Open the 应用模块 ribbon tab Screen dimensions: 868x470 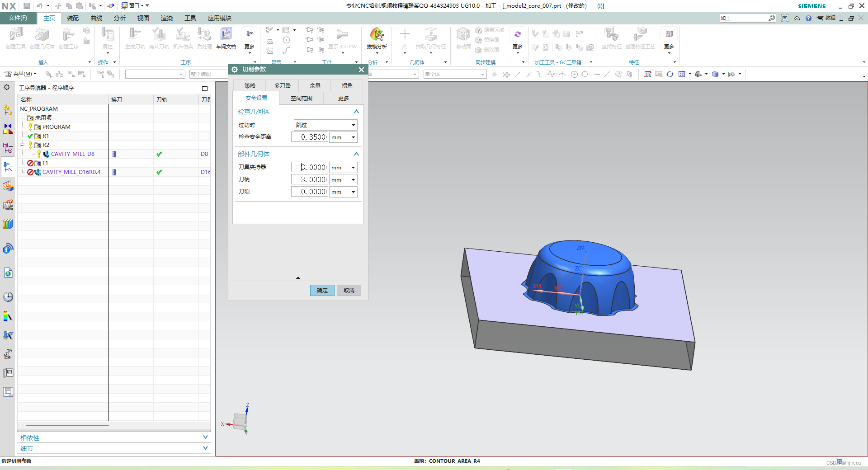tap(219, 18)
